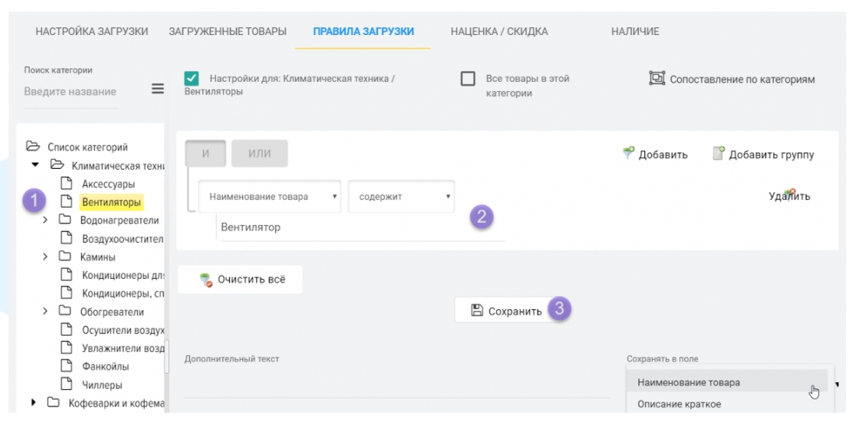Click the Кондиционеры, сп file icon

coord(66,292)
